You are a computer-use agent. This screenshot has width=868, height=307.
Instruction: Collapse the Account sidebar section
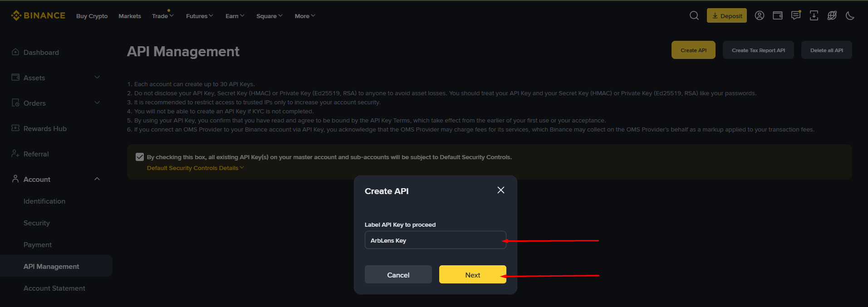point(97,179)
